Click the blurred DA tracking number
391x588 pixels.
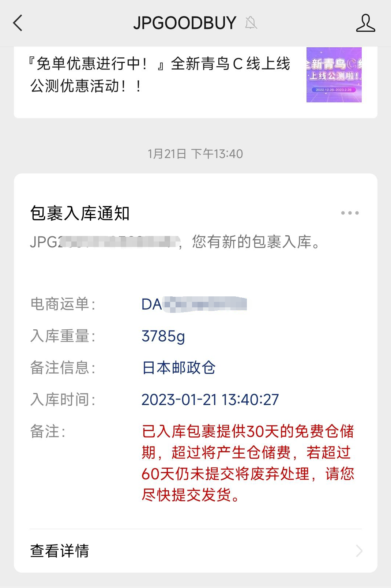pyautogui.click(x=194, y=304)
